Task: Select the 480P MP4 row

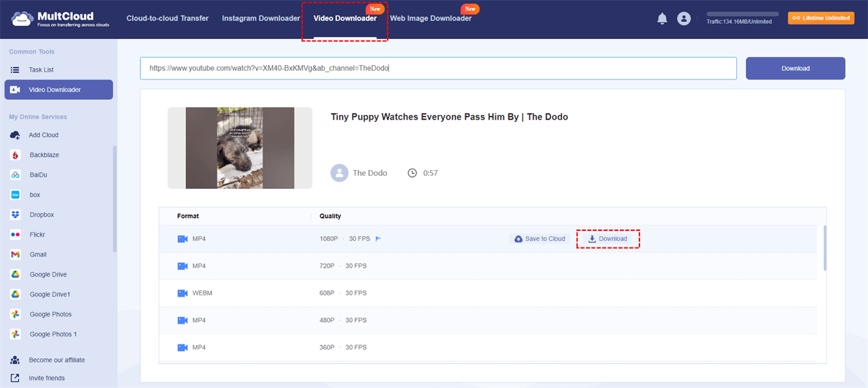Action: [x=488, y=320]
